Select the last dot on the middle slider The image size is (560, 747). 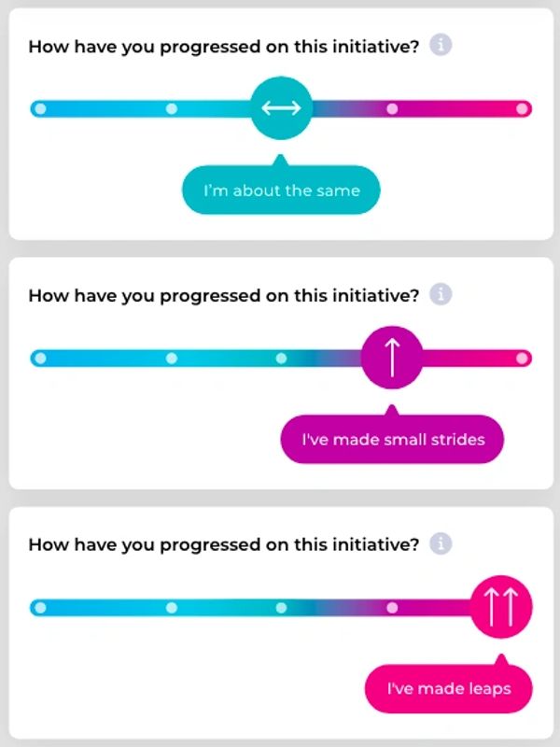point(522,358)
